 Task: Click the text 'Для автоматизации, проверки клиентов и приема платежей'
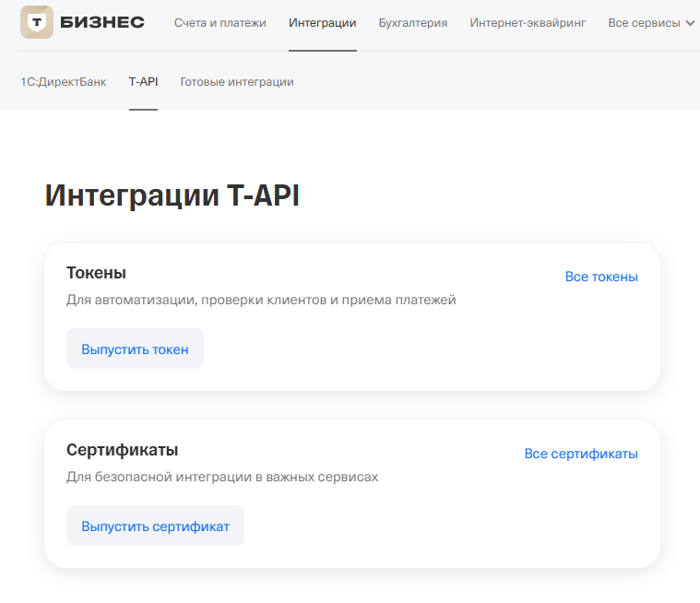pyautogui.click(x=261, y=300)
